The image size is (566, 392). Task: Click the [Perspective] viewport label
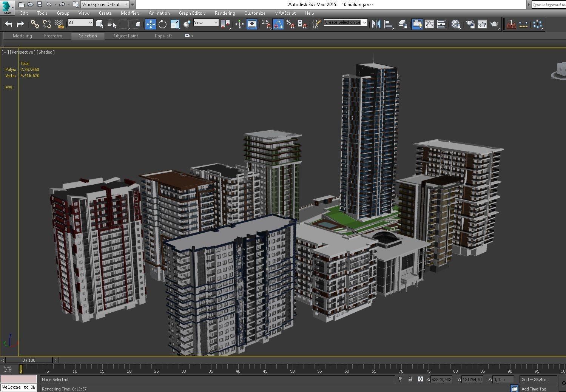click(23, 52)
